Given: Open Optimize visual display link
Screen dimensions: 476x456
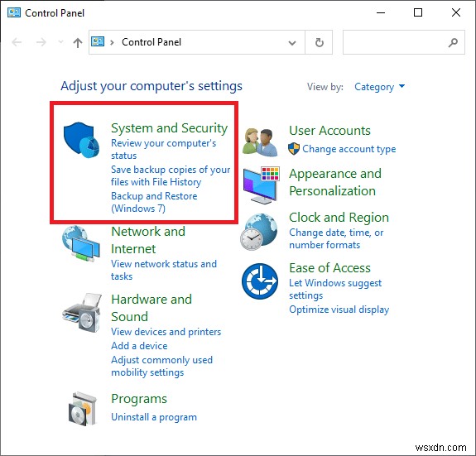Looking at the screenshot, I should tap(339, 310).
